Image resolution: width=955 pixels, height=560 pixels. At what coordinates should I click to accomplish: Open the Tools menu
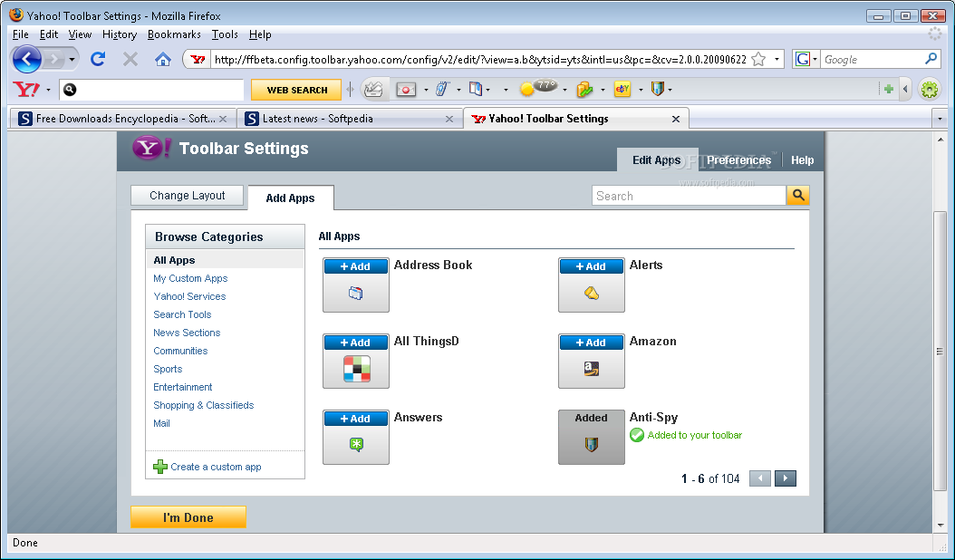click(x=225, y=34)
